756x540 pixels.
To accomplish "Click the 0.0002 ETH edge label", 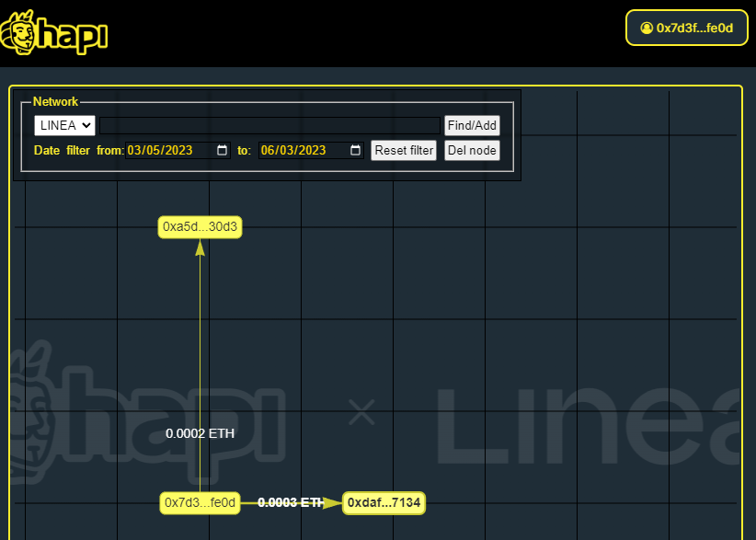I will (x=200, y=433).
